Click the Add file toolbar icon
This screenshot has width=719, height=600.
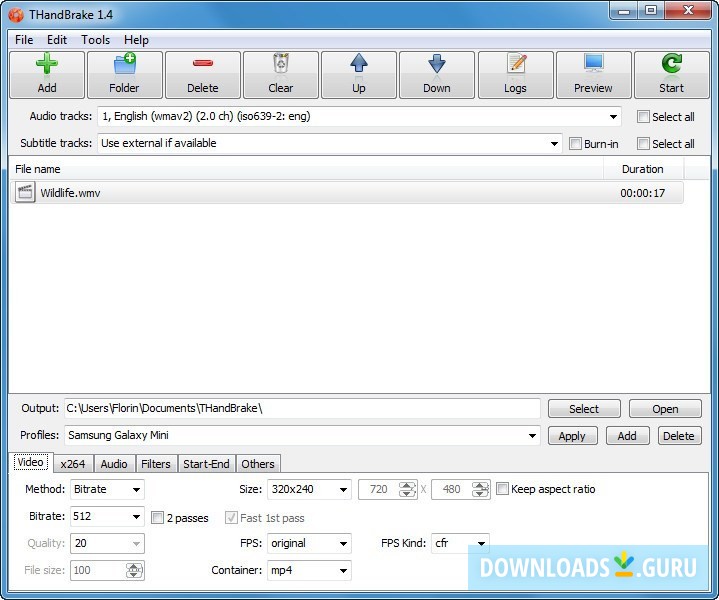click(x=47, y=64)
